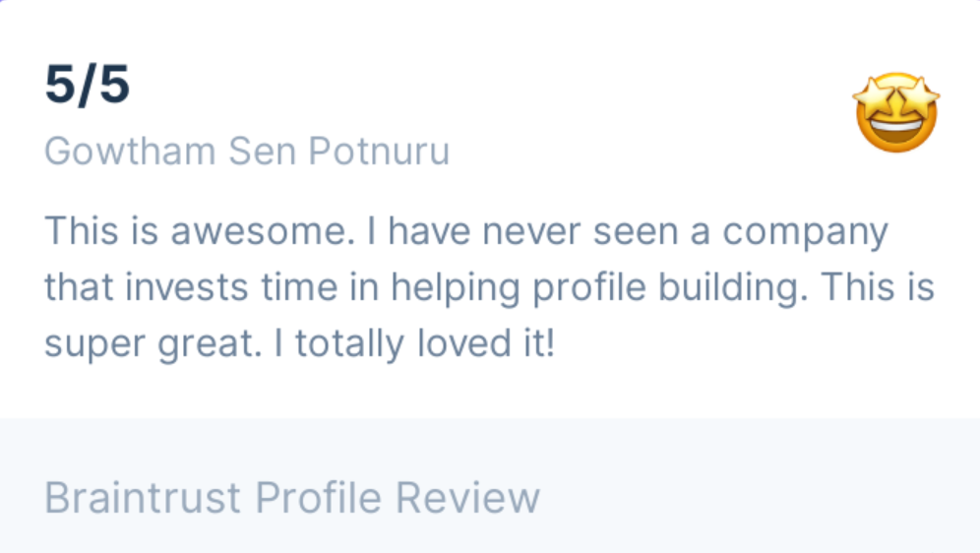
Task: Click the word "Profile" in footer label
Action: [318, 498]
